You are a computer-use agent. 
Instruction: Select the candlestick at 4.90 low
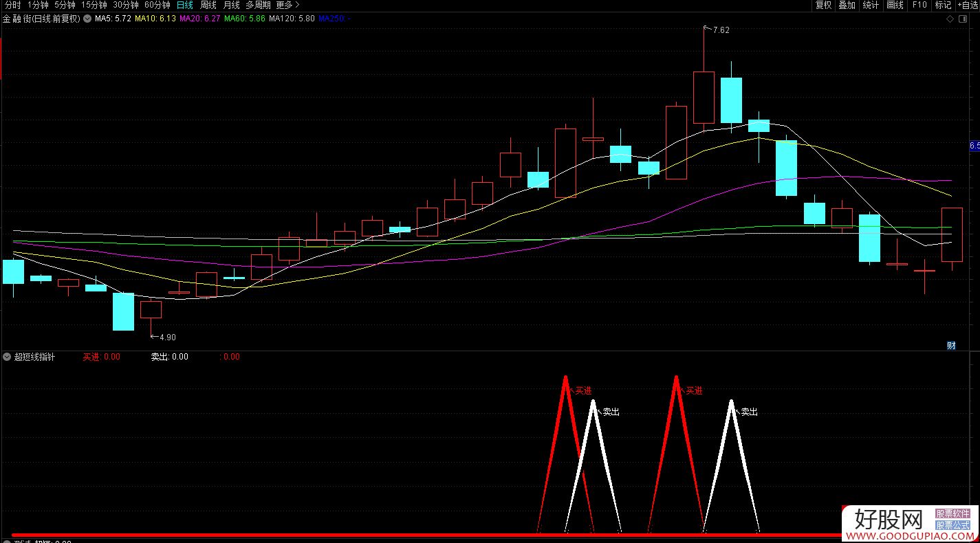coord(151,309)
